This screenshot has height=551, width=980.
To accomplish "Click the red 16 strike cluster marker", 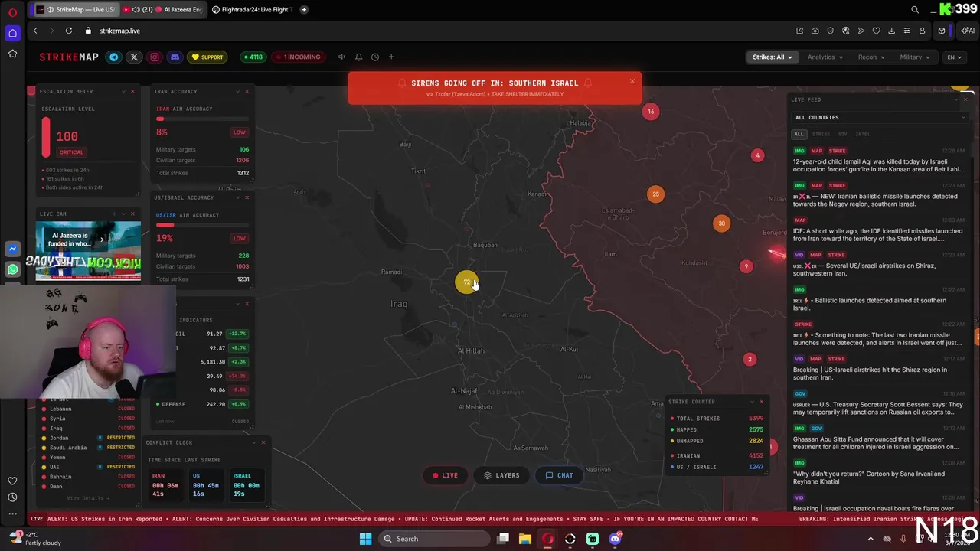I will tap(651, 112).
